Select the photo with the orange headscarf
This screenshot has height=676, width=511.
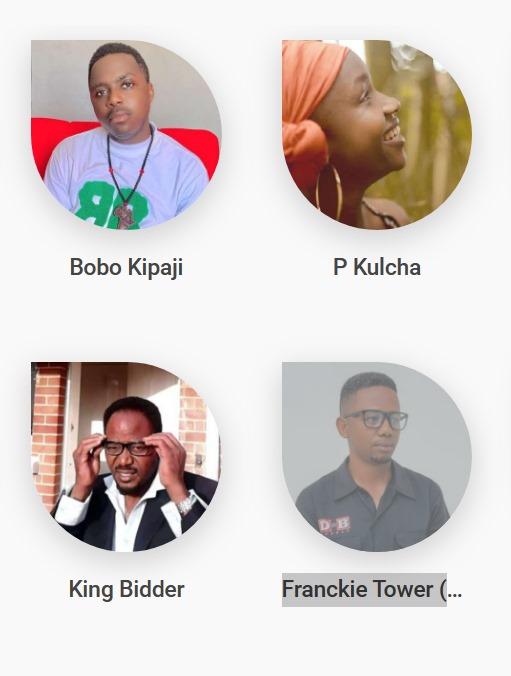coord(377,135)
